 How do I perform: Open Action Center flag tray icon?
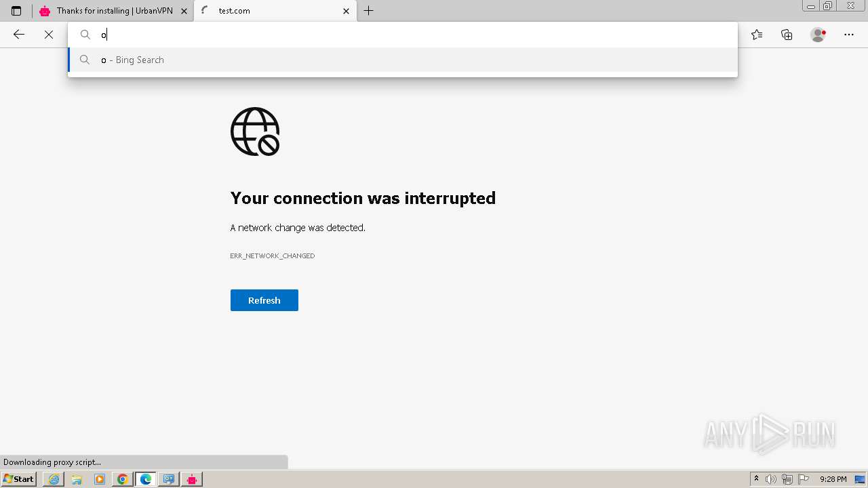point(804,479)
